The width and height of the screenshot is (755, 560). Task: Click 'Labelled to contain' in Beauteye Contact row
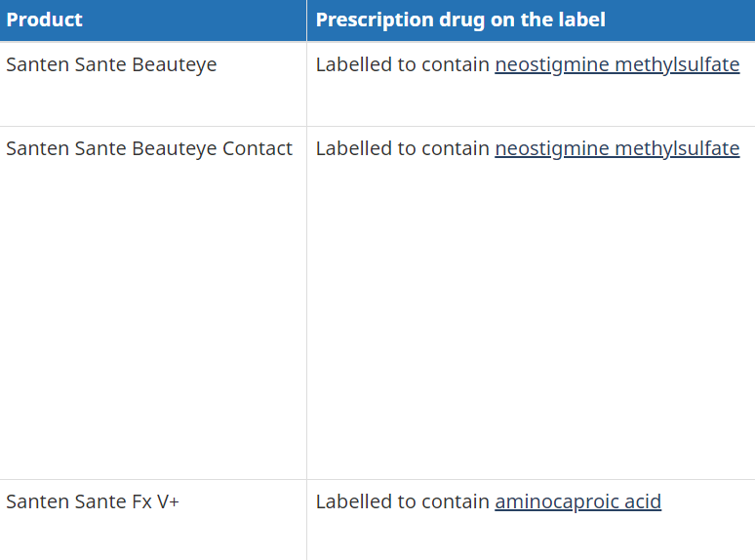(x=403, y=149)
